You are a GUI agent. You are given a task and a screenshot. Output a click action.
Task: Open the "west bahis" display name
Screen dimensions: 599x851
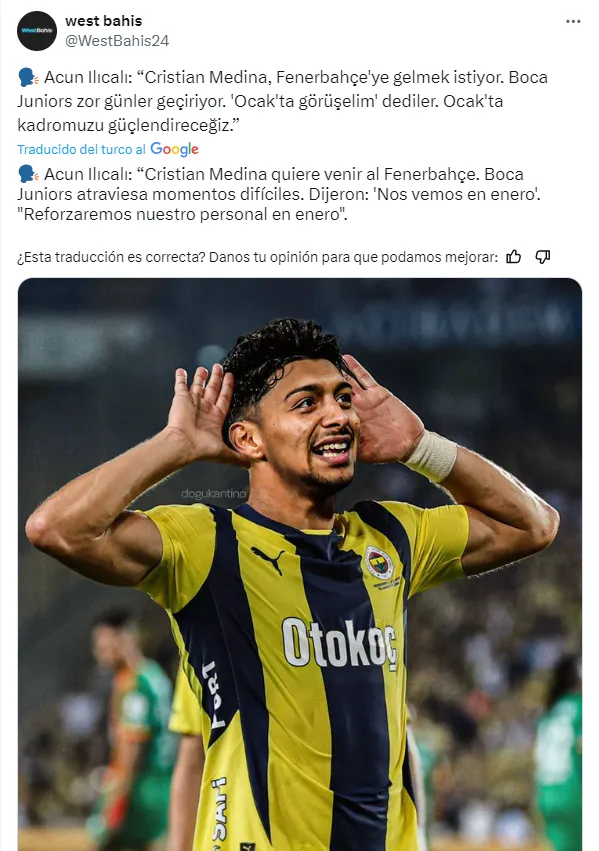coord(104,21)
